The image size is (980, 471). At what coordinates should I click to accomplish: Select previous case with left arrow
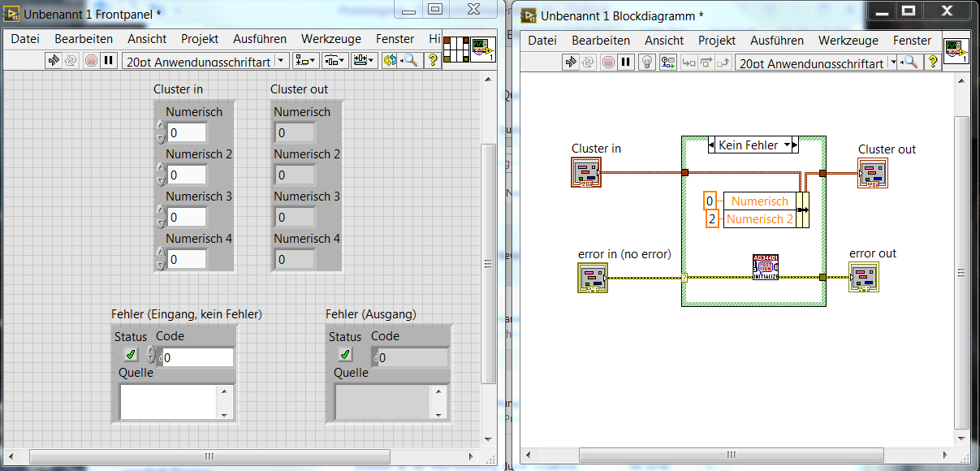click(713, 145)
